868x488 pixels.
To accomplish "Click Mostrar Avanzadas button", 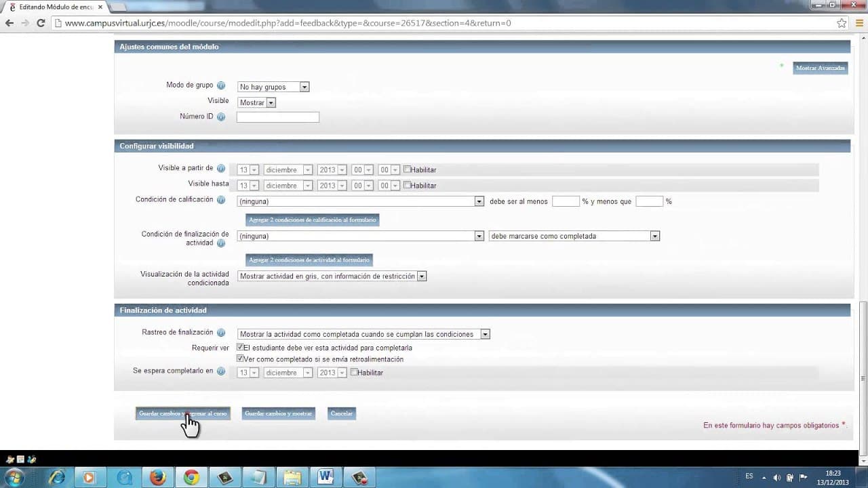I will (x=820, y=68).
